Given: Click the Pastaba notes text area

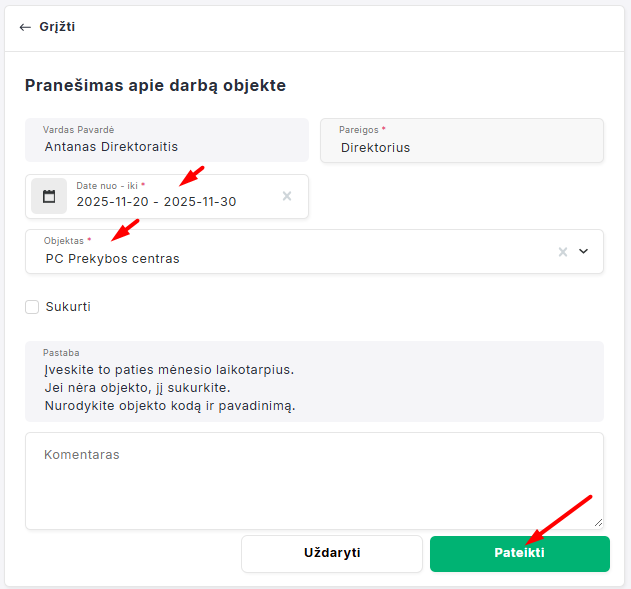Looking at the screenshot, I should coord(314,387).
